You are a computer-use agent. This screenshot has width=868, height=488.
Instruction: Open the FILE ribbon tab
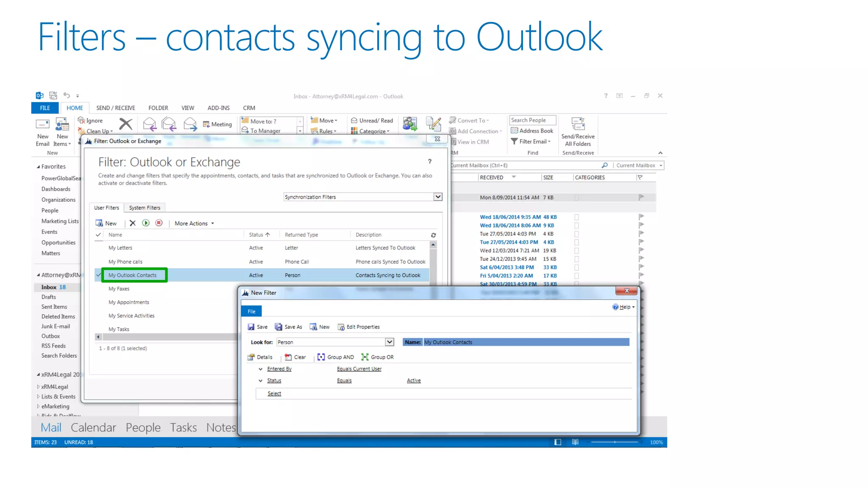(x=45, y=108)
